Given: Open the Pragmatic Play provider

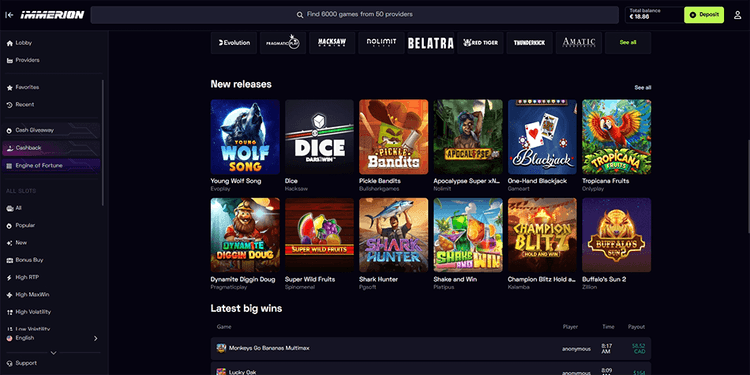Looking at the screenshot, I should click(x=283, y=43).
